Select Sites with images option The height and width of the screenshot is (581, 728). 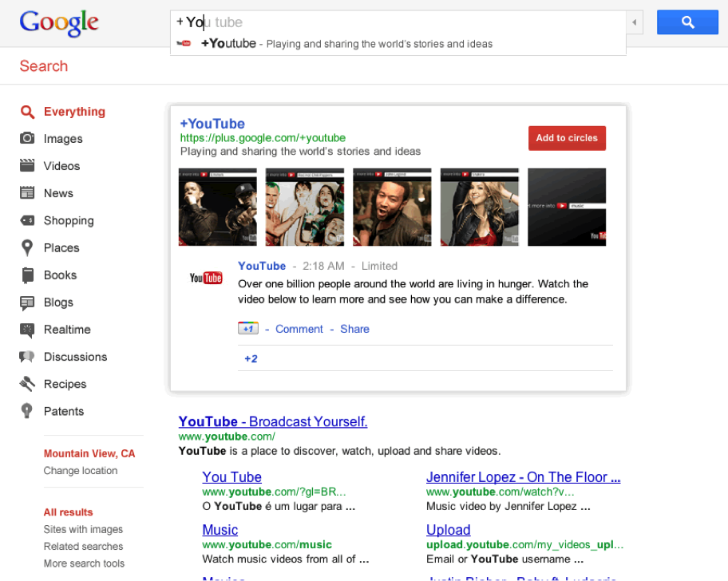[83, 529]
